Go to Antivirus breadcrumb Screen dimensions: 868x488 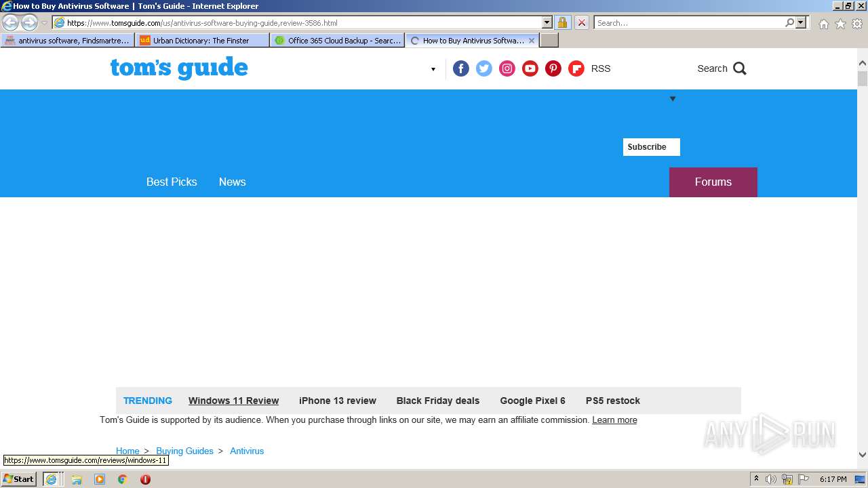pos(247,451)
